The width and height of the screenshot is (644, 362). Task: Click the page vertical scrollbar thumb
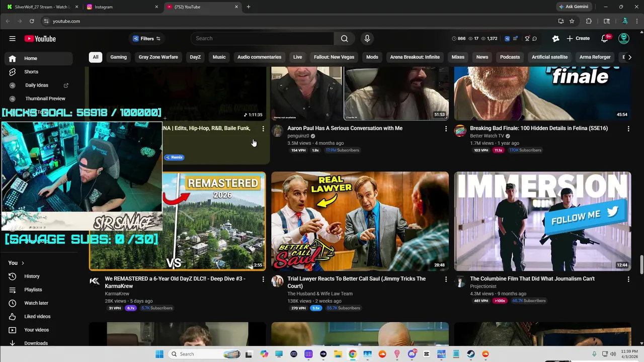point(641,265)
